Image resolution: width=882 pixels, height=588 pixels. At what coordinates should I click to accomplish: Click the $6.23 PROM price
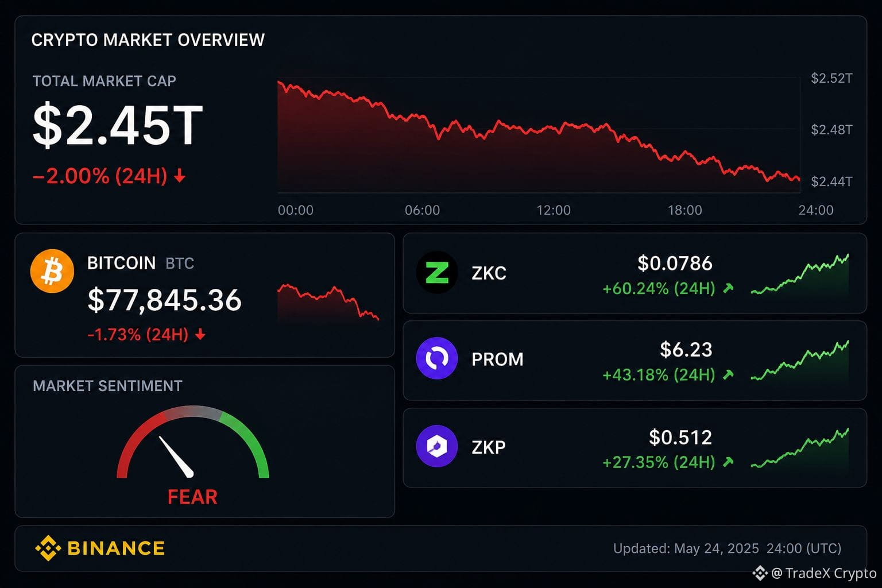click(686, 350)
